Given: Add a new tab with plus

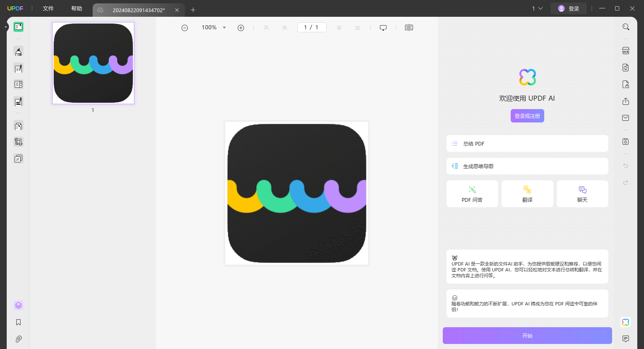Looking at the screenshot, I should click(x=193, y=10).
